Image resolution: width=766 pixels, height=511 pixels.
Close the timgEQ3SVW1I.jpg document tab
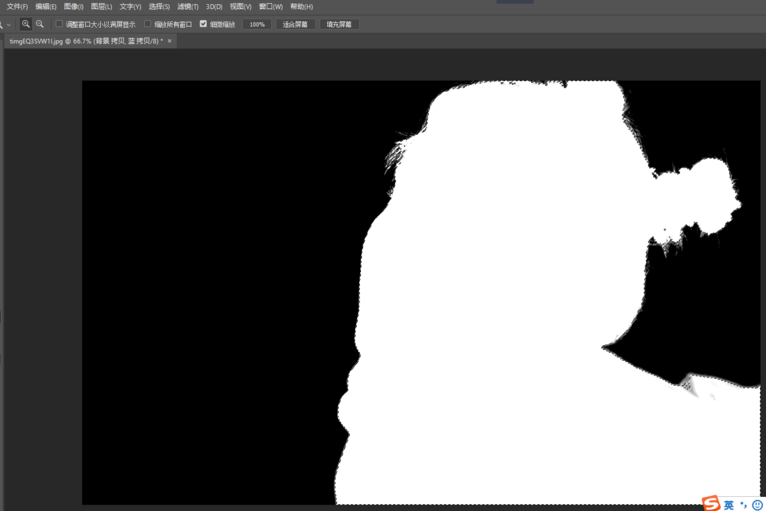coord(170,41)
